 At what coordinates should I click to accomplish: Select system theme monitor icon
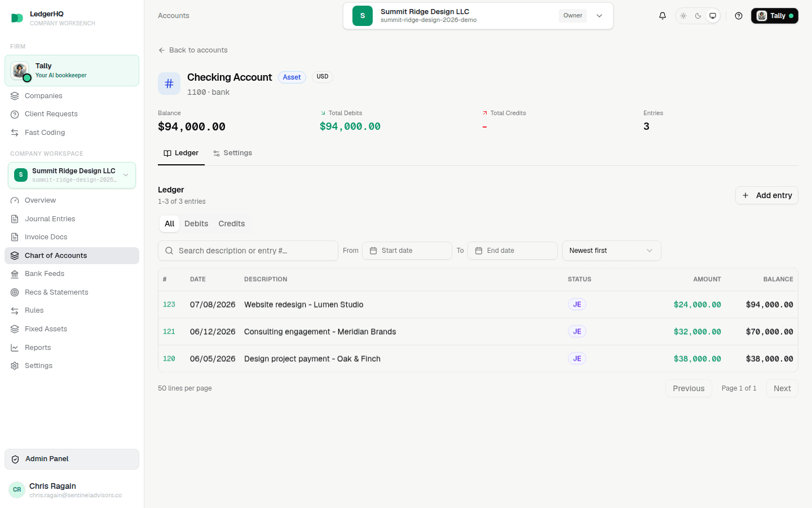713,16
